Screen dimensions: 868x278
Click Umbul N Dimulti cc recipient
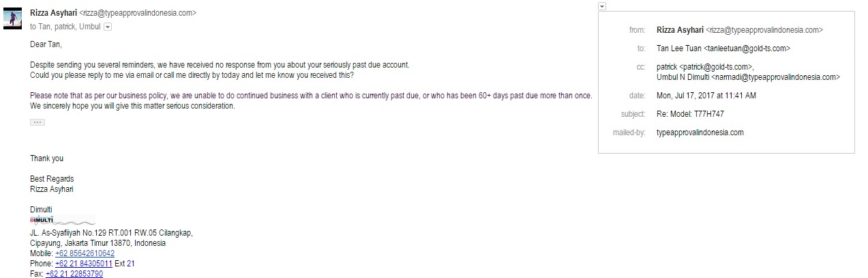tap(748, 77)
